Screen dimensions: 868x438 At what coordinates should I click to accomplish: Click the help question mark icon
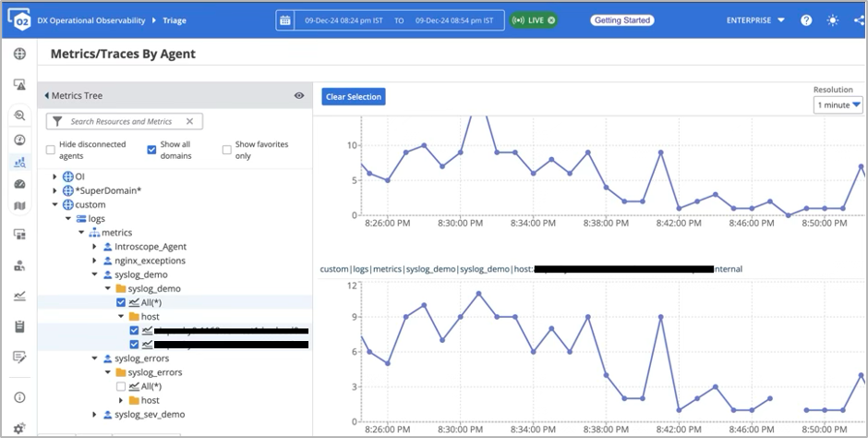[x=806, y=20]
